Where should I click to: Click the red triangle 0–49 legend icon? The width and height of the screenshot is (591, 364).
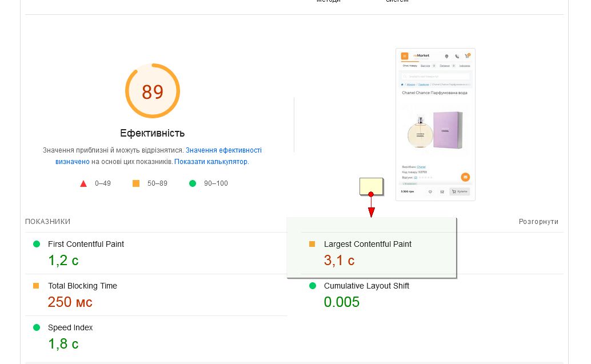click(83, 183)
